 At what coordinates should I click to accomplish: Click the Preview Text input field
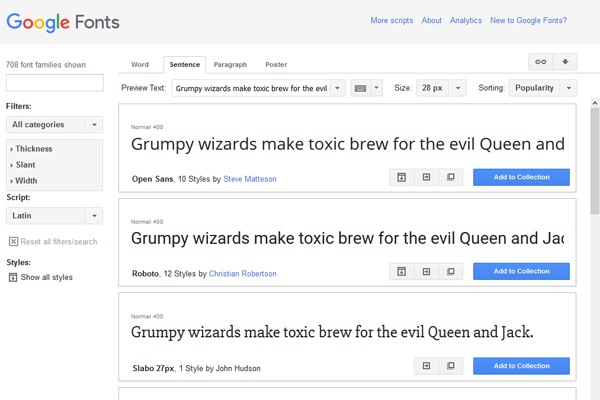tap(251, 88)
